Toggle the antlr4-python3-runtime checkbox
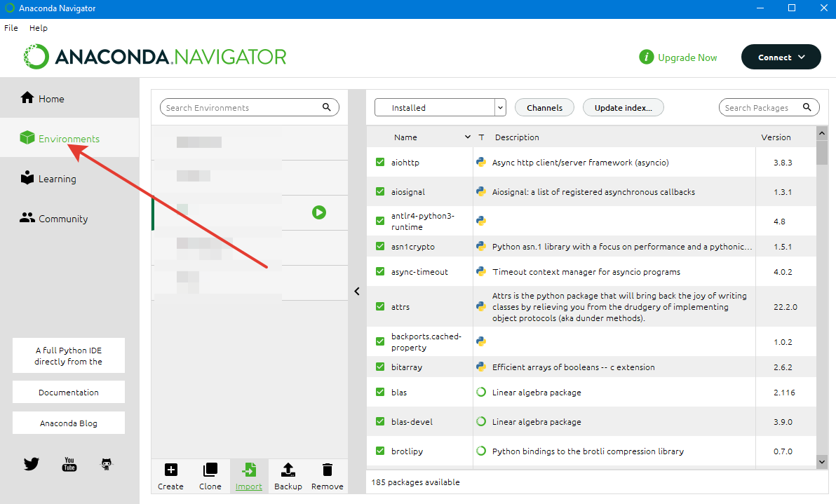 380,221
